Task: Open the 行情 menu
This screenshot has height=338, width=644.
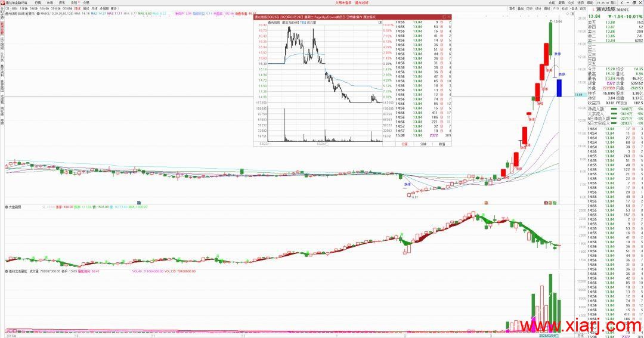Action: (x=38, y=2)
